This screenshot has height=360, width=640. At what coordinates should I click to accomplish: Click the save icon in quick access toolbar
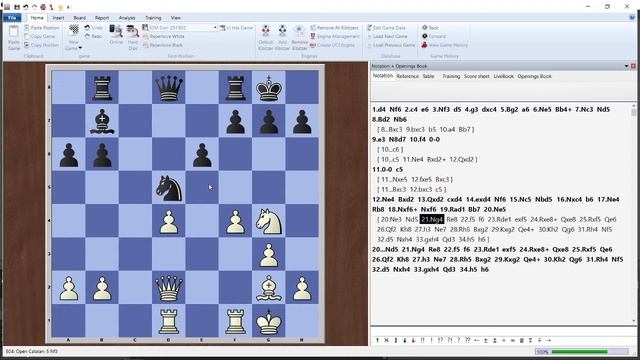click(17, 7)
